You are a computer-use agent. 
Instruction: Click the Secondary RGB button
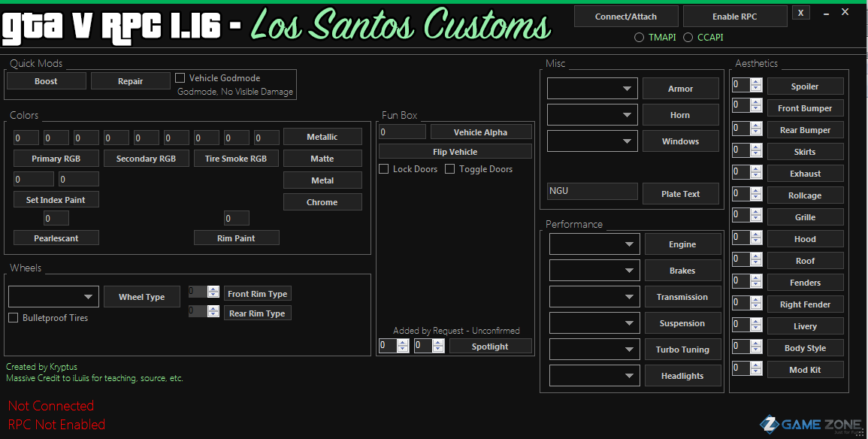click(146, 159)
